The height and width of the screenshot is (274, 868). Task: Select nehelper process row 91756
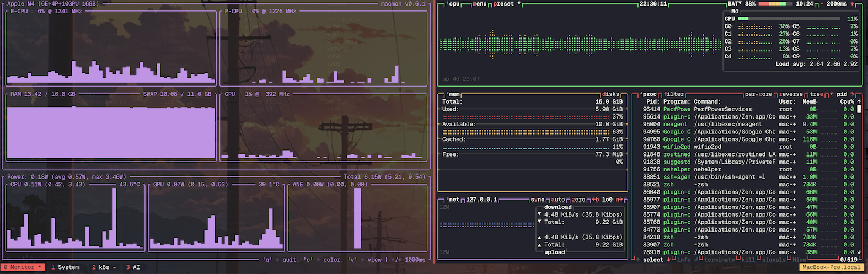(x=748, y=169)
